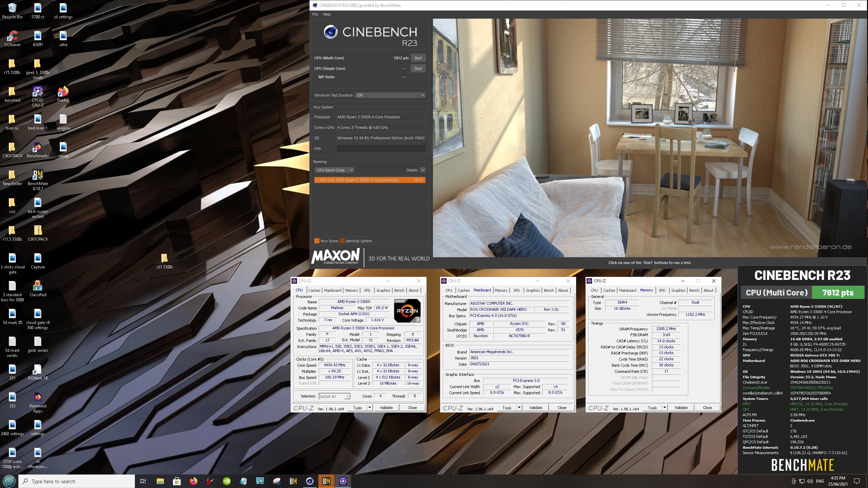Switch to Bench tab in first CPU-Z window

[399, 290]
